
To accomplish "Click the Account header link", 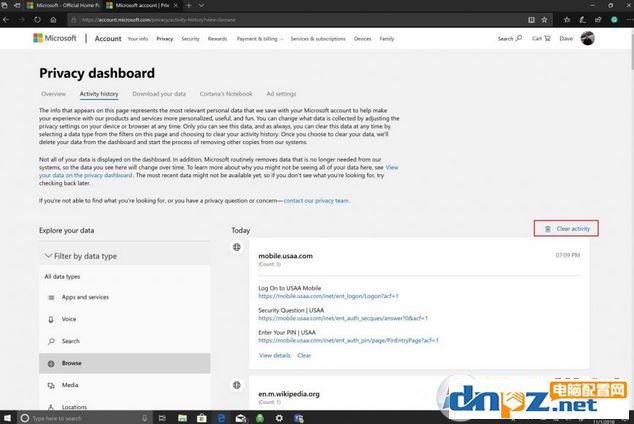I will tap(108, 38).
